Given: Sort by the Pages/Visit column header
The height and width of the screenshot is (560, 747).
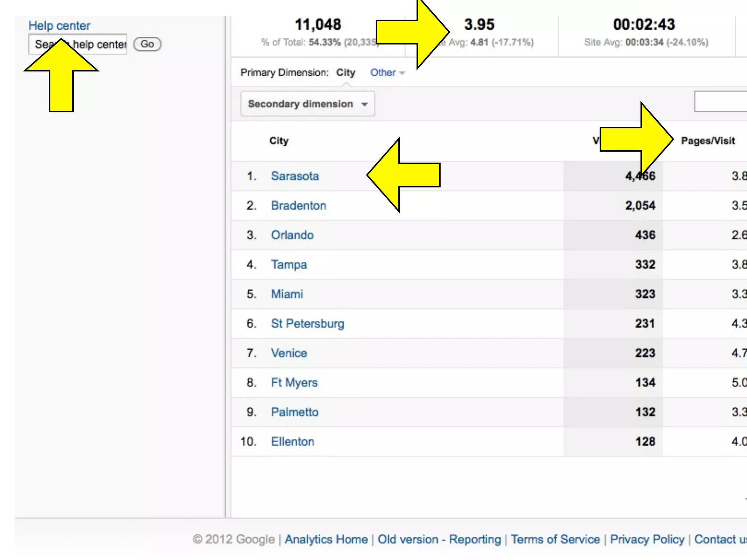Looking at the screenshot, I should 708,141.
